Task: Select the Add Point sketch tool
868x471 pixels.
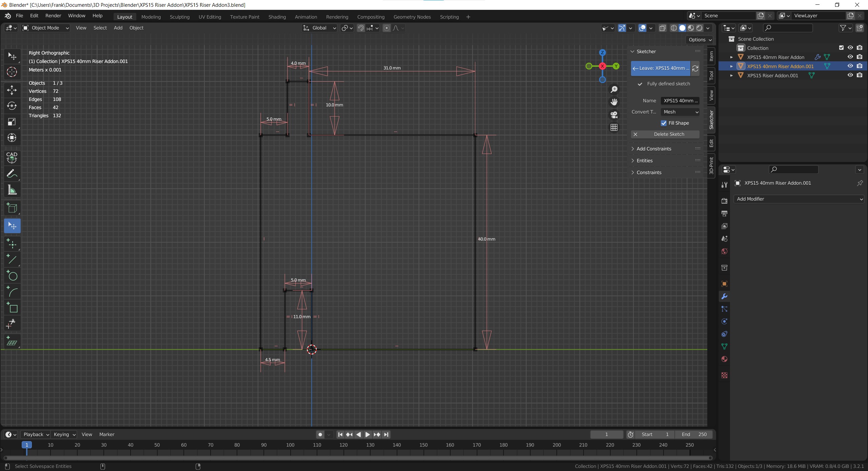Action: [x=12, y=244]
